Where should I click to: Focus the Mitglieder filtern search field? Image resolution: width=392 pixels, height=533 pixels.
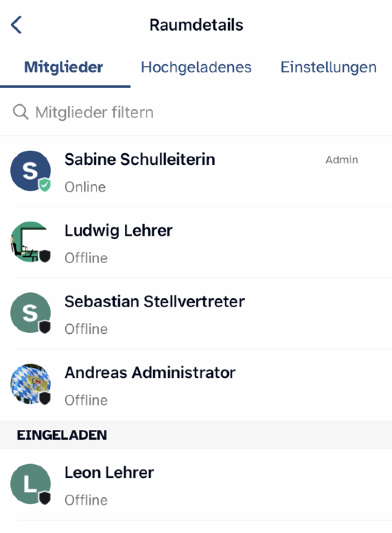pyautogui.click(x=196, y=112)
